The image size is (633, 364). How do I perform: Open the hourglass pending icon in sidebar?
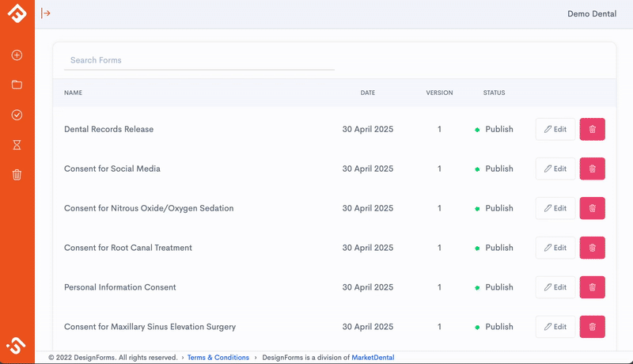click(17, 145)
